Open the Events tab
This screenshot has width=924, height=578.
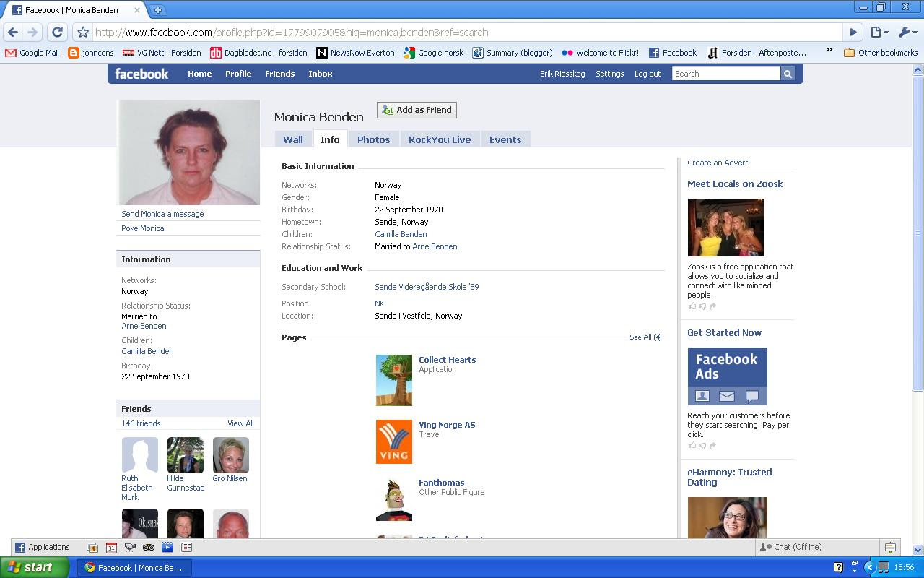pyautogui.click(x=505, y=139)
